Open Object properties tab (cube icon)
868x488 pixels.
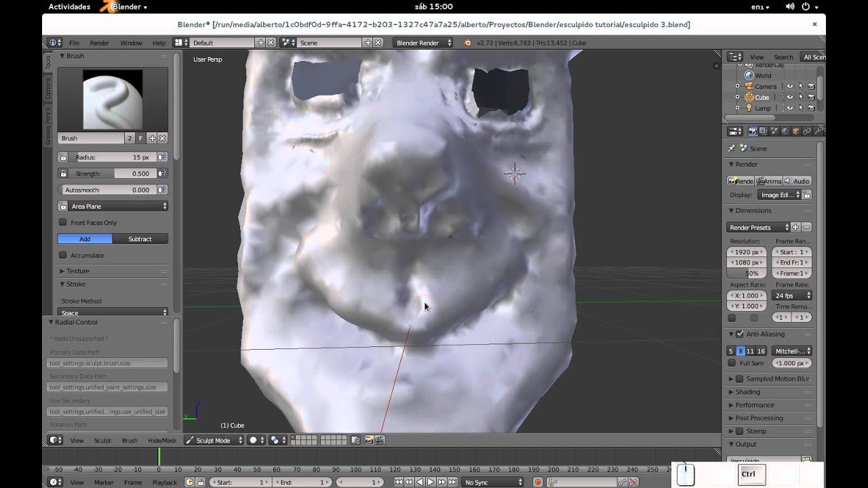pos(795,131)
